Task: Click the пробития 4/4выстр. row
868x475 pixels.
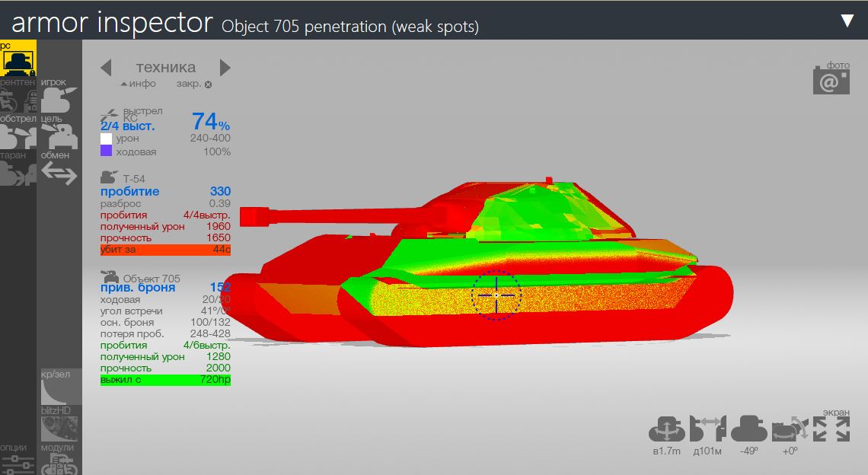Action: click(165, 215)
